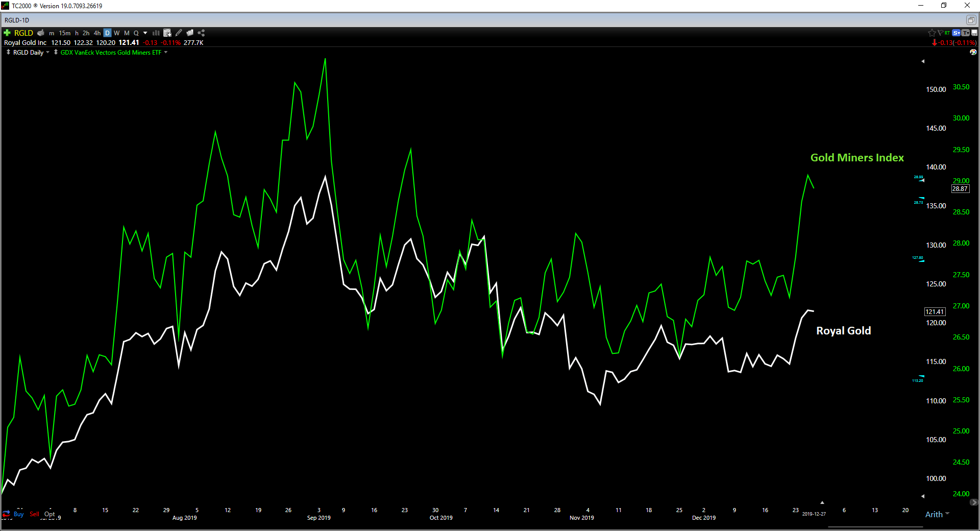Click the Royal Gold text annotation
The height and width of the screenshot is (531, 980).
pyautogui.click(x=844, y=331)
